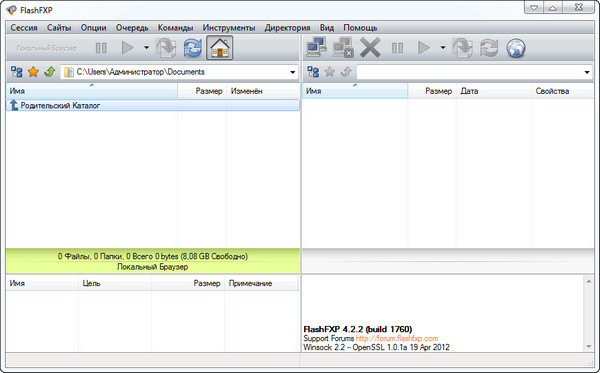The image size is (600, 373).
Task: Click the left pane folder tree icon
Action: 16,72
